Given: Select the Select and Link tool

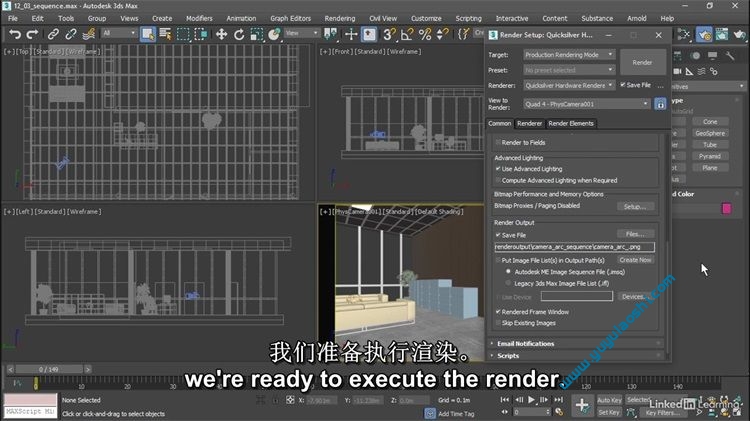Looking at the screenshot, I should (x=53, y=34).
